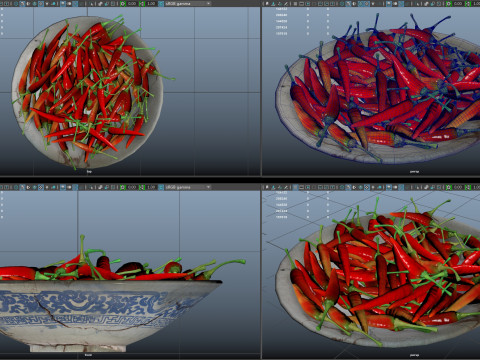Click gamma value 1.00 field in top viewport
The width and height of the screenshot is (480, 360).
click(x=151, y=4)
